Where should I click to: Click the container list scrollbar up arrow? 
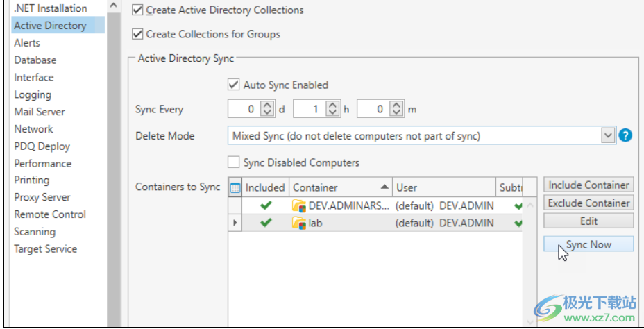point(529,204)
